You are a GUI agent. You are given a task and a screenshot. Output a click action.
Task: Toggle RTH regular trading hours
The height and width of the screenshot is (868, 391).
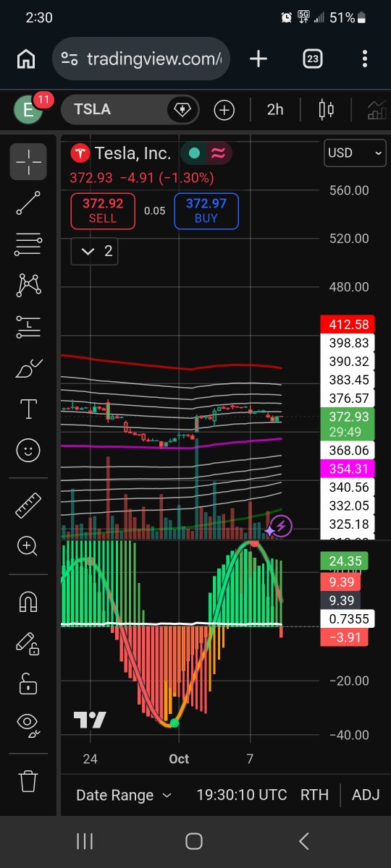click(314, 795)
